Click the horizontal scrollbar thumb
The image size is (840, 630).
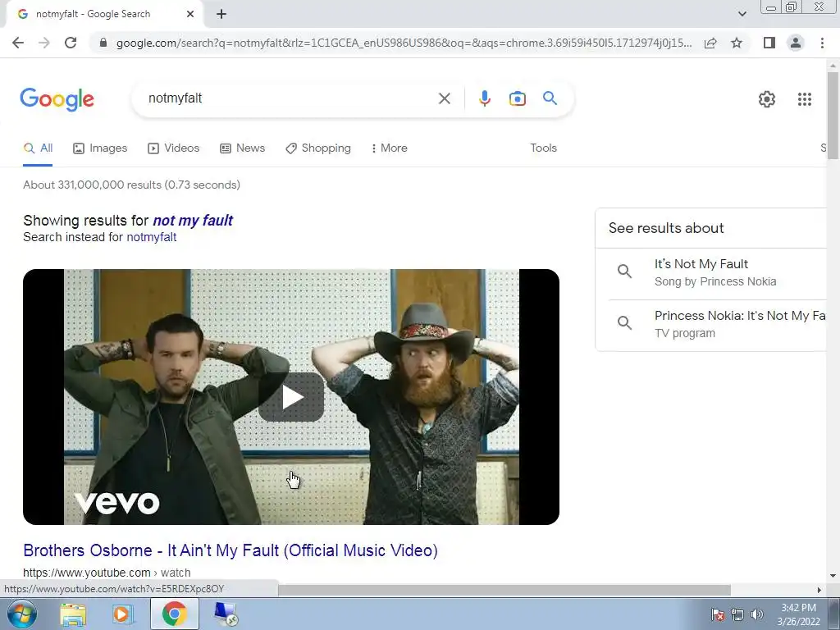[504, 590]
